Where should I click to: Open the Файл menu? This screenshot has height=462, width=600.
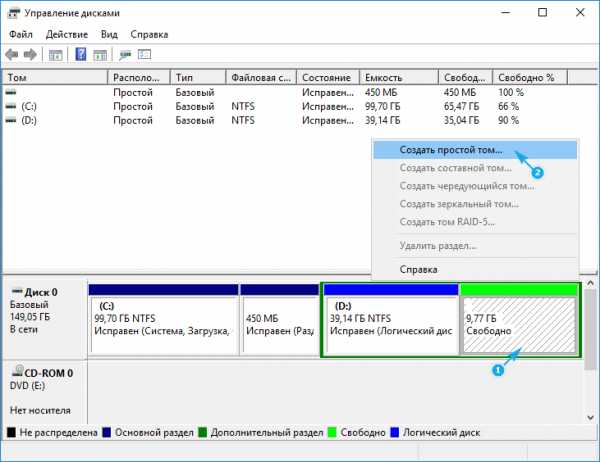coord(21,34)
